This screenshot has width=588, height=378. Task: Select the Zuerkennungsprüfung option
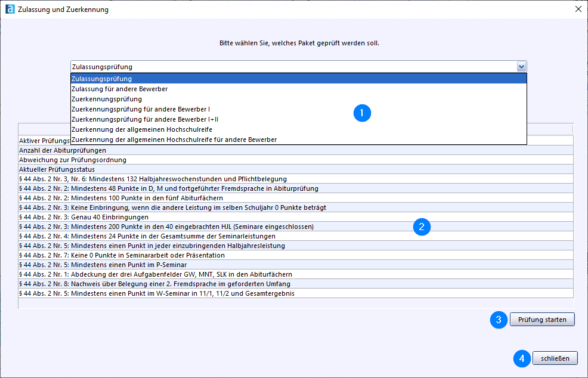[299, 99]
